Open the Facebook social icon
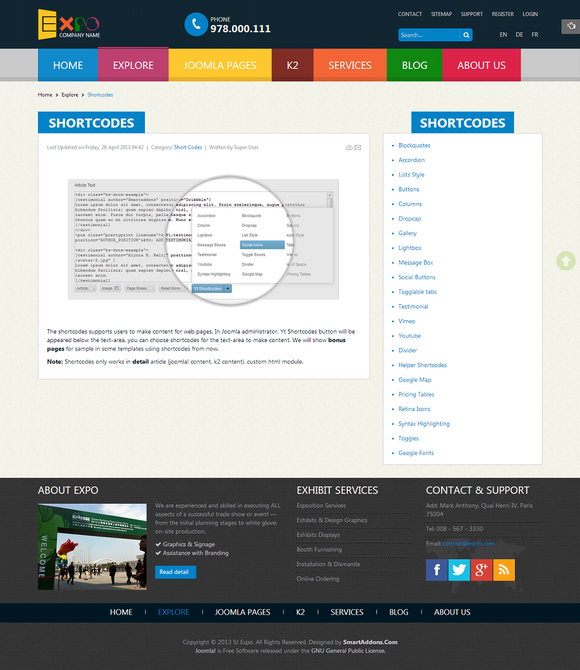Screen dimensions: 580x670 pyautogui.click(x=436, y=570)
